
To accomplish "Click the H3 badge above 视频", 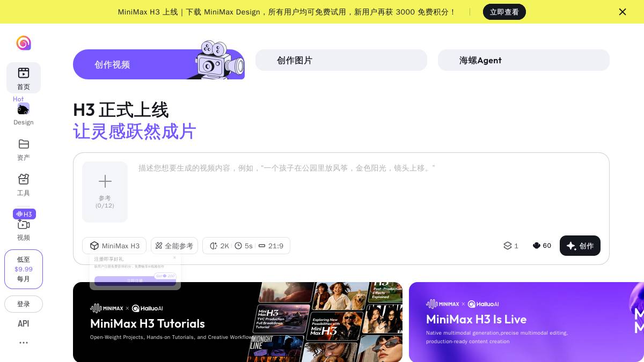I will coord(24,214).
